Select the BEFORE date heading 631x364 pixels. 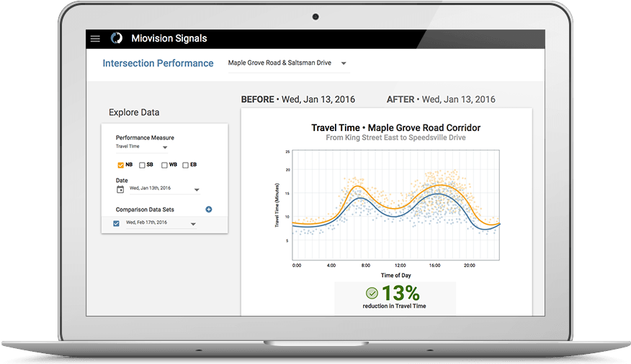point(297,99)
